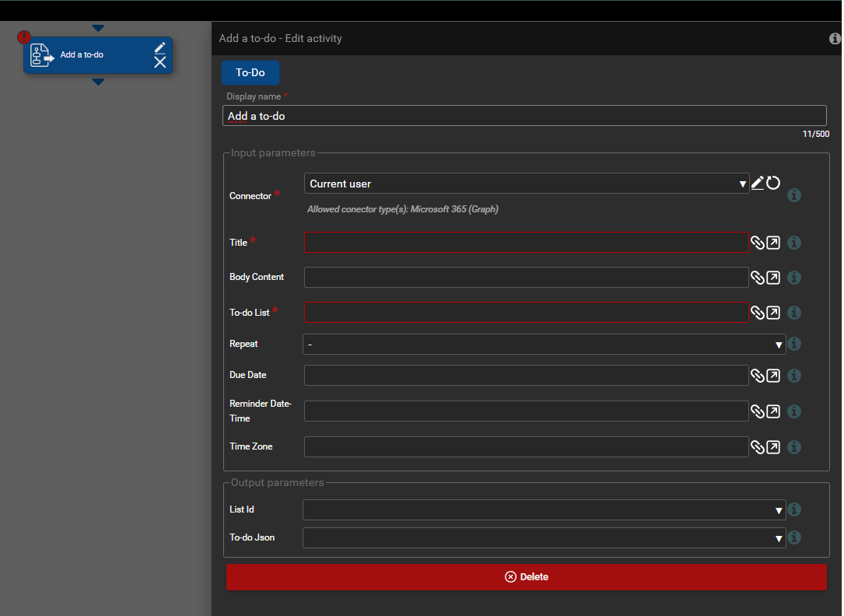844x616 pixels.
Task: Select the To-Do tab
Action: (x=250, y=72)
